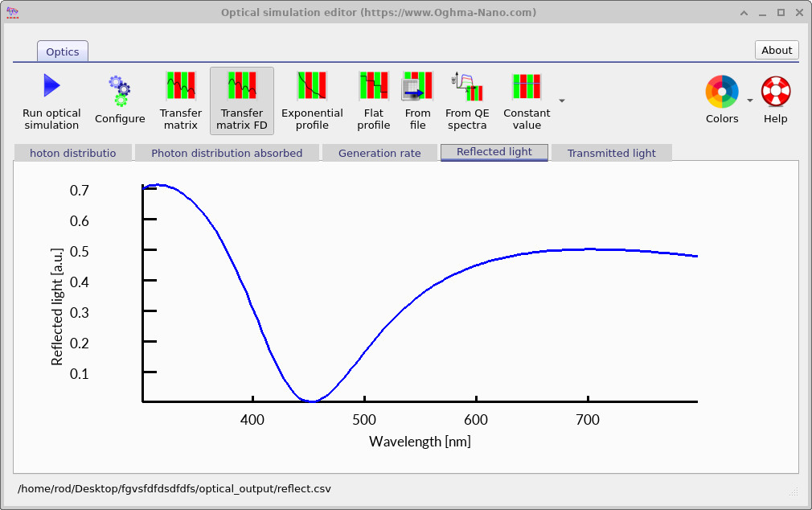Click the 400 tick label on wavelength axis
This screenshot has height=510, width=812.
click(x=252, y=419)
